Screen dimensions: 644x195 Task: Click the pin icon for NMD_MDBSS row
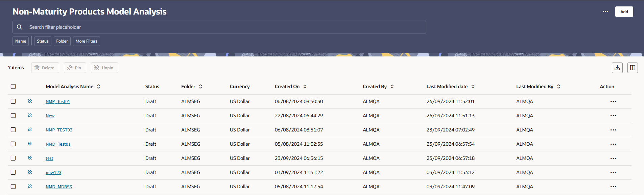(x=30, y=186)
